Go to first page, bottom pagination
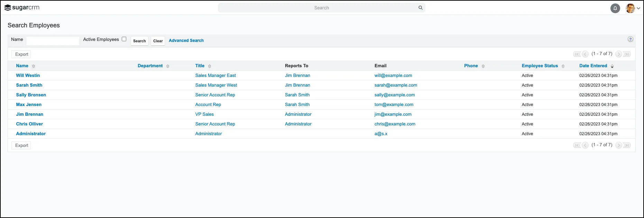 (577, 145)
